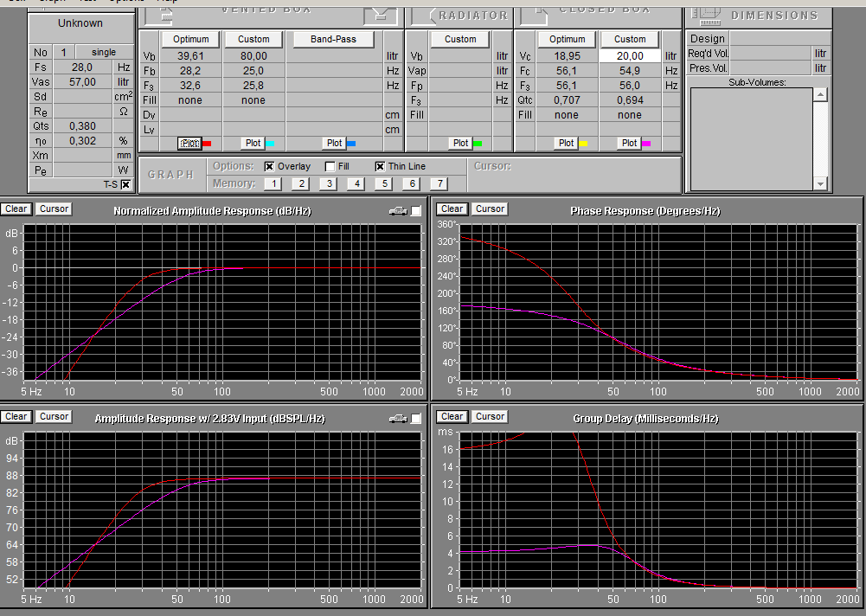Click the yellow swatch under Closed Box Optimum
This screenshot has height=616, width=866.
[x=583, y=144]
